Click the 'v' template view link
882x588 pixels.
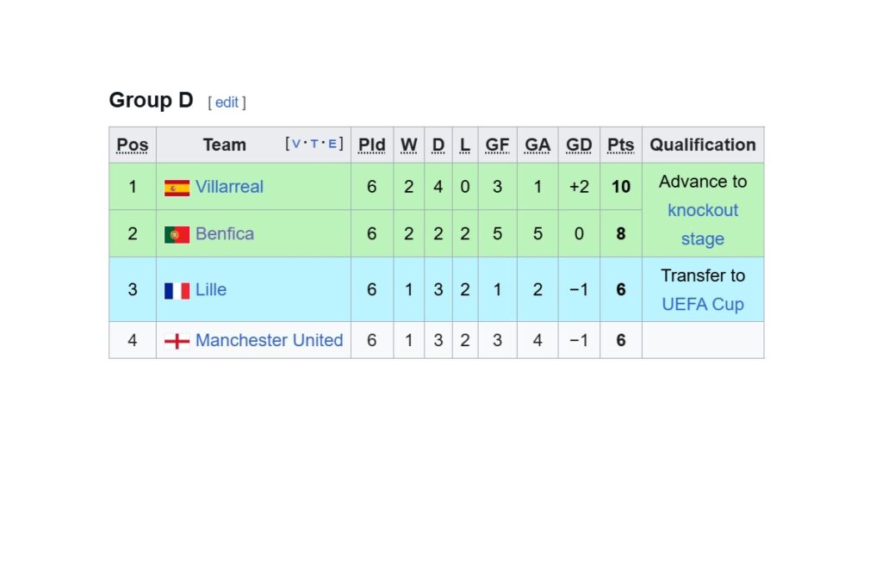tap(295, 143)
